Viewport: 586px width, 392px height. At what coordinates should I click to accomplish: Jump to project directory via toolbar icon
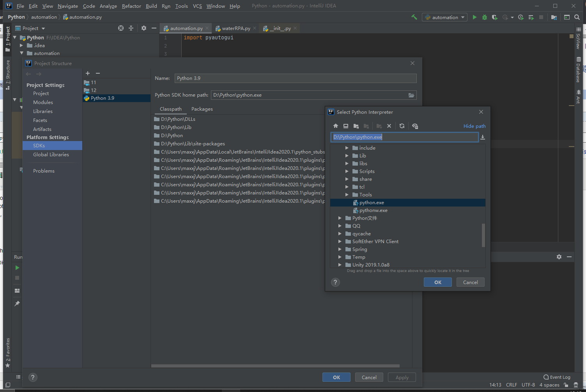pyautogui.click(x=356, y=126)
